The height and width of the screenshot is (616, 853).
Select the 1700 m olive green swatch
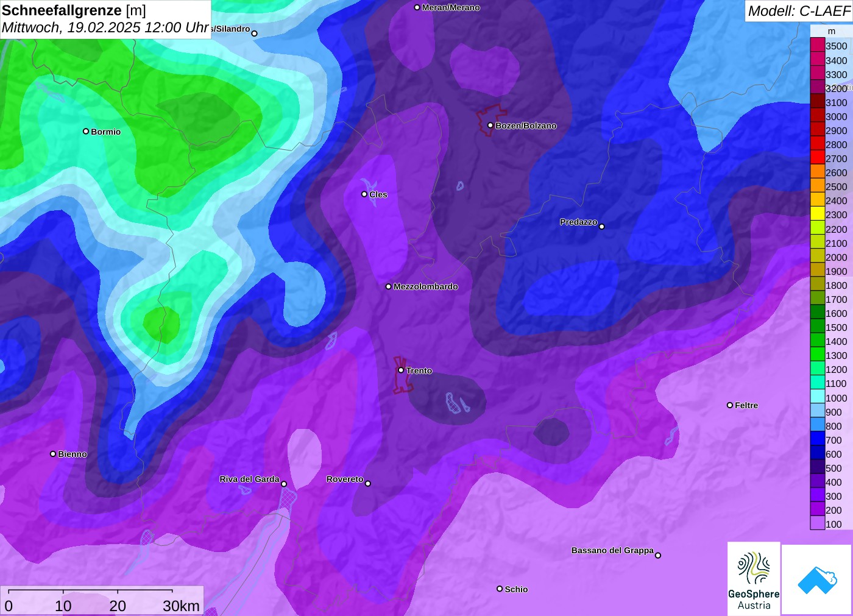click(818, 299)
